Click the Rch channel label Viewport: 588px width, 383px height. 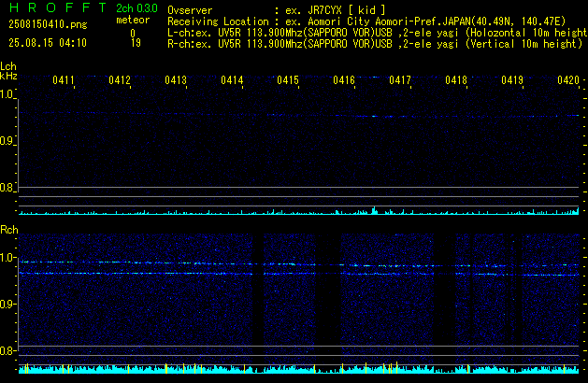coord(9,230)
